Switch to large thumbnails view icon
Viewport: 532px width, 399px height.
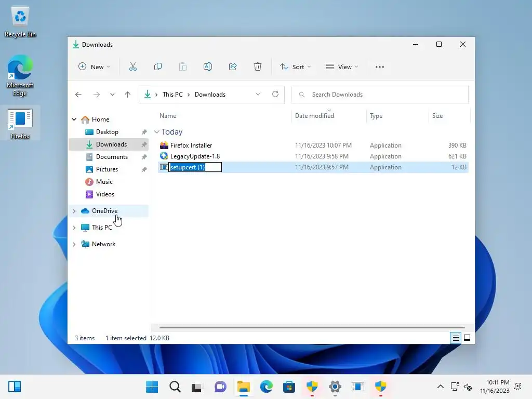tap(467, 338)
